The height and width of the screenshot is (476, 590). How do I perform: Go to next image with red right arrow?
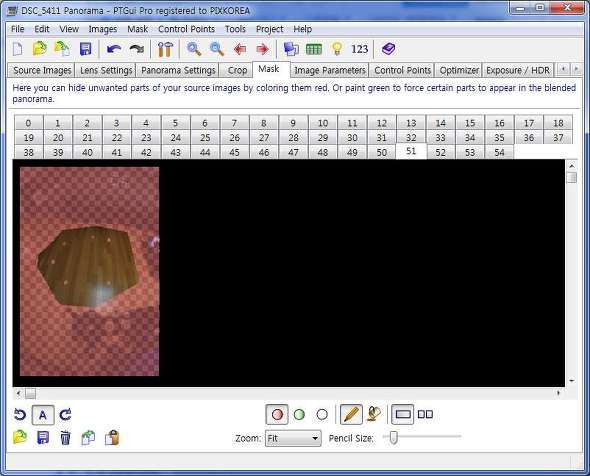[262, 49]
